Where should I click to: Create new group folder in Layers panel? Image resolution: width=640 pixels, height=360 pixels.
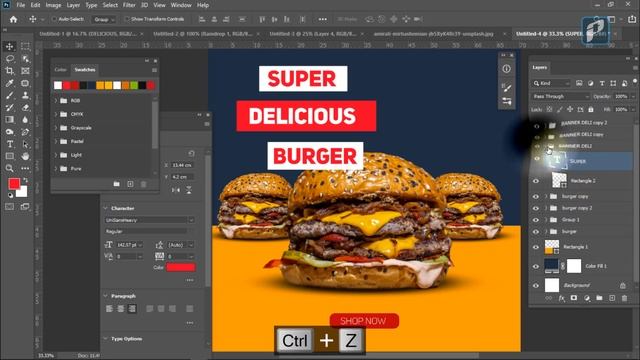pos(599,298)
